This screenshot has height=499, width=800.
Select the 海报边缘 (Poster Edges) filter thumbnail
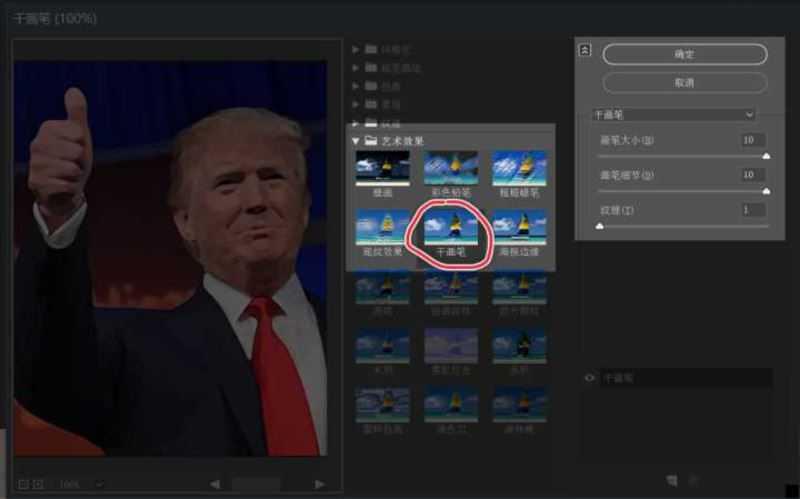[519, 227]
